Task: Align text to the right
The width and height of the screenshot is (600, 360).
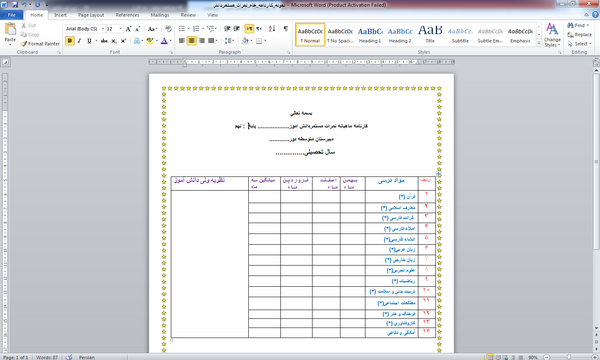Action: [201, 41]
